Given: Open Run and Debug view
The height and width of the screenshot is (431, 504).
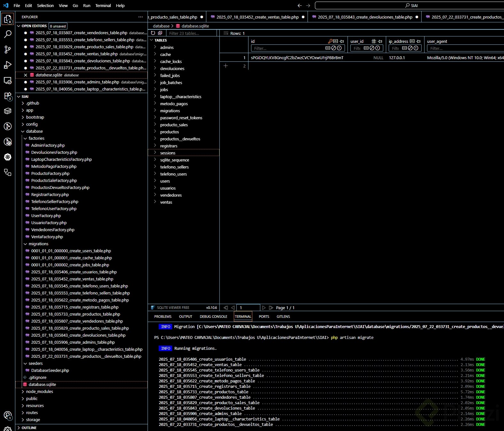Looking at the screenshot, I should [8, 65].
